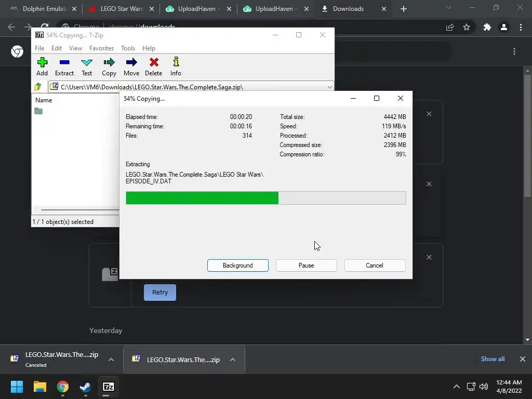Viewport: 532px width, 399px height.
Task: Click 7-Zip icon in the taskbar
Action: point(108,387)
